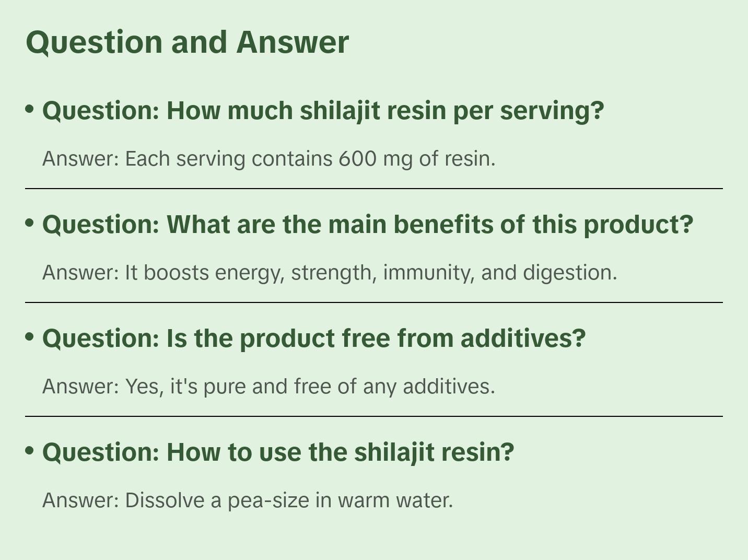Select the question about shilajit resin per serving
Screen dimensions: 748x560
[323, 111]
